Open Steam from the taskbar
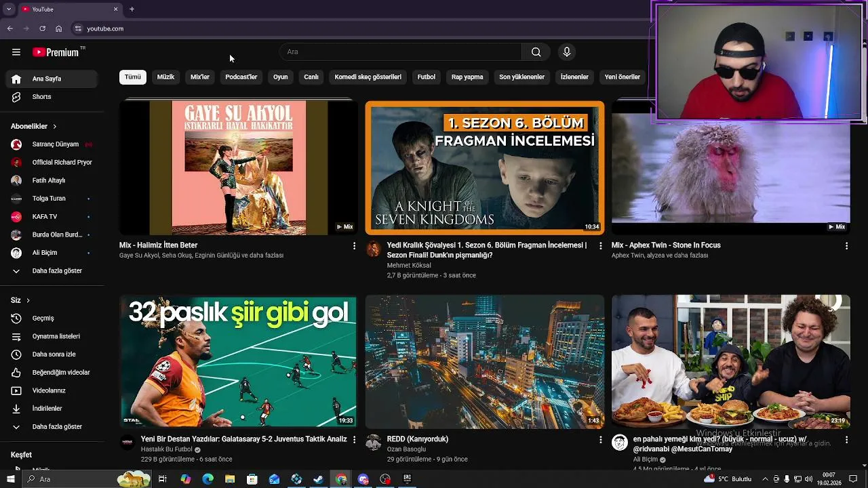This screenshot has height=488, width=868. pyautogui.click(x=319, y=479)
